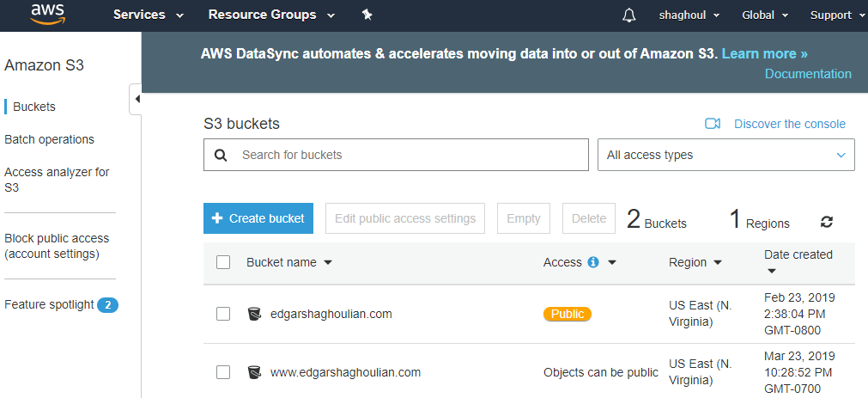Open the Services dropdown menu
868x398 pixels.
(x=148, y=15)
